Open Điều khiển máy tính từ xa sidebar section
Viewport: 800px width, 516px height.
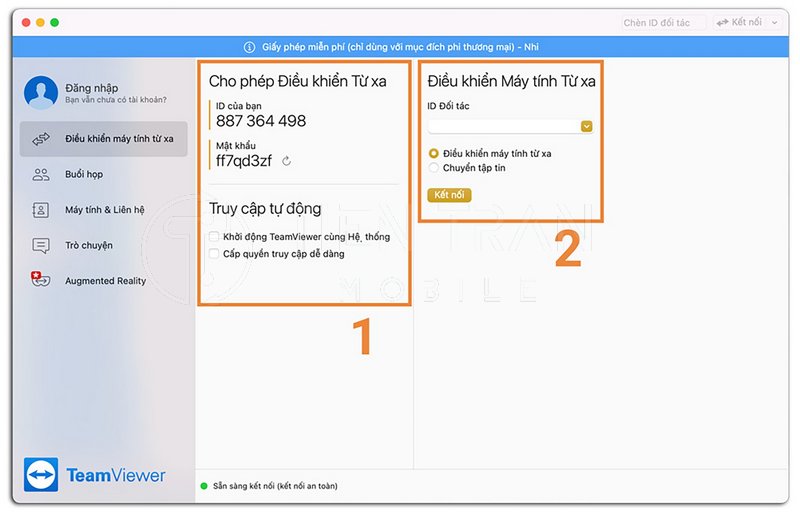(x=104, y=139)
